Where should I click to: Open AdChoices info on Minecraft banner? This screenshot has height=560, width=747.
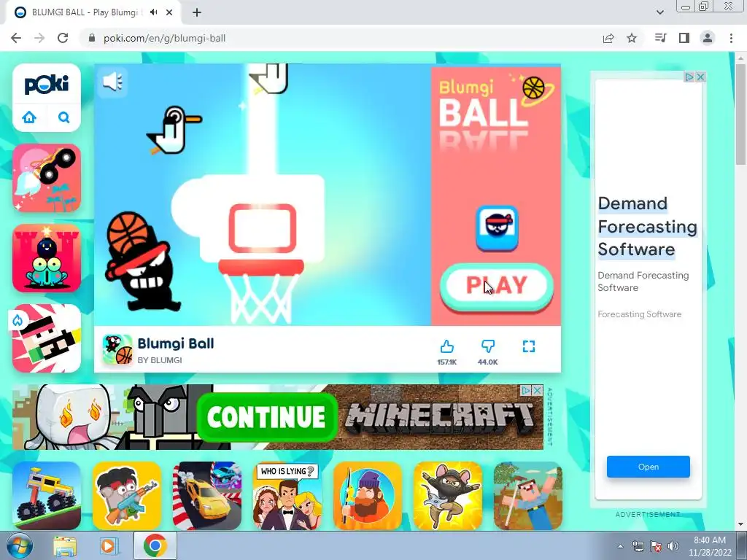(526, 391)
